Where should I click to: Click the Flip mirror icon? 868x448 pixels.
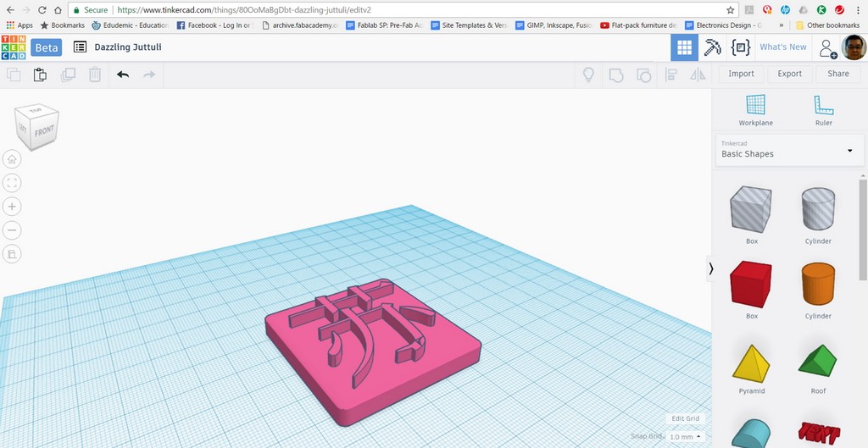point(698,75)
